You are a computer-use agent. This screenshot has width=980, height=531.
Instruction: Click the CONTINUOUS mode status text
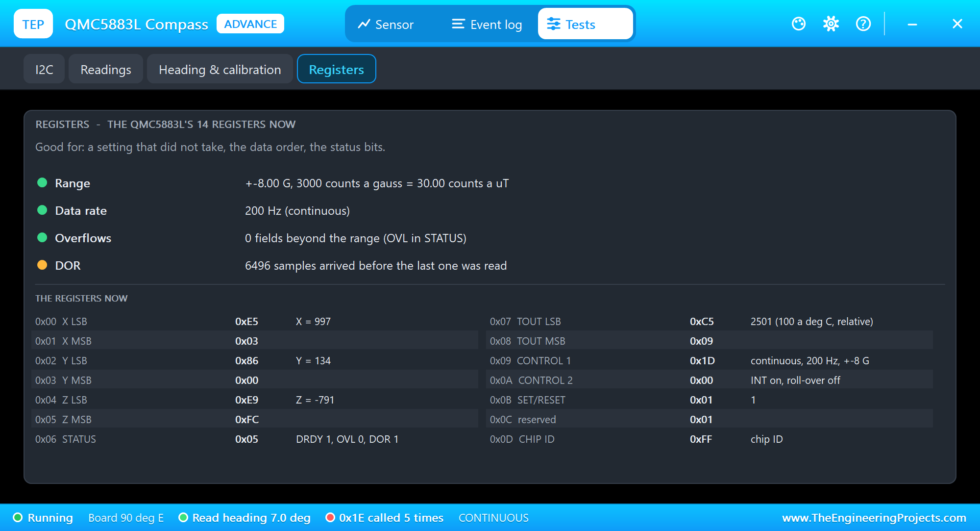493,518
